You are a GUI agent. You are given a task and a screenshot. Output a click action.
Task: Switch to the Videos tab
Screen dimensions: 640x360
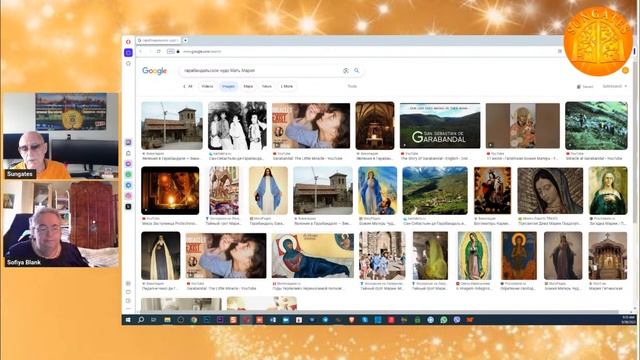click(x=207, y=86)
